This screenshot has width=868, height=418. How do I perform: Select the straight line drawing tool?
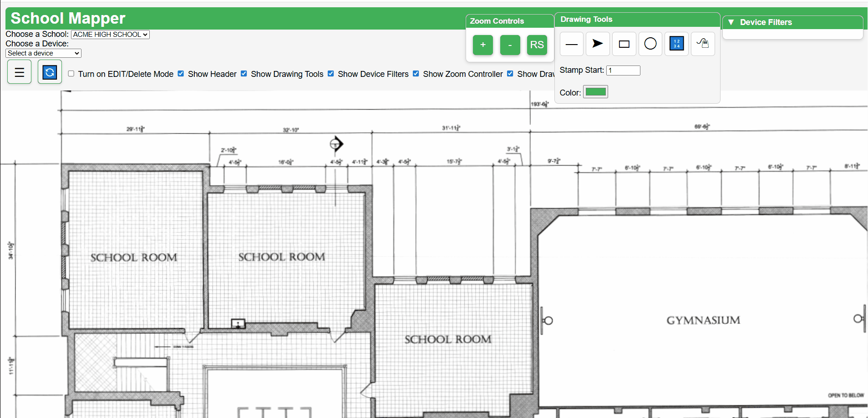[x=571, y=44]
